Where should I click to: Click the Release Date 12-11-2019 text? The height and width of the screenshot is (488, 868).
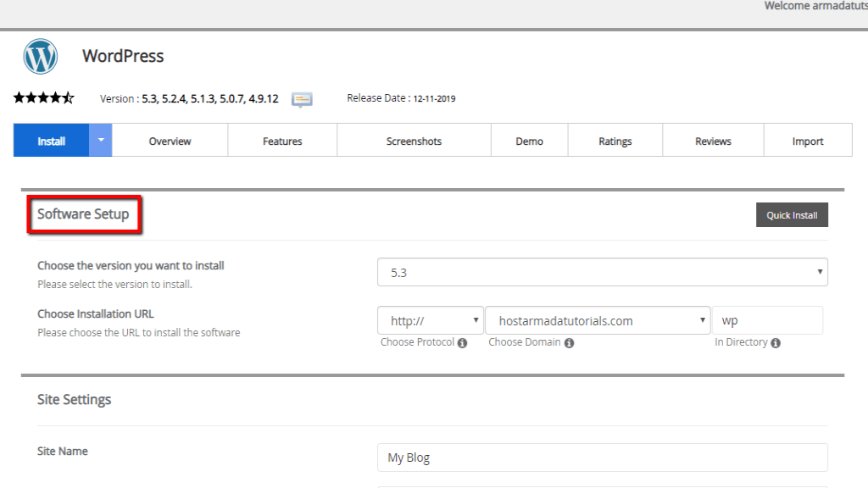401,98
